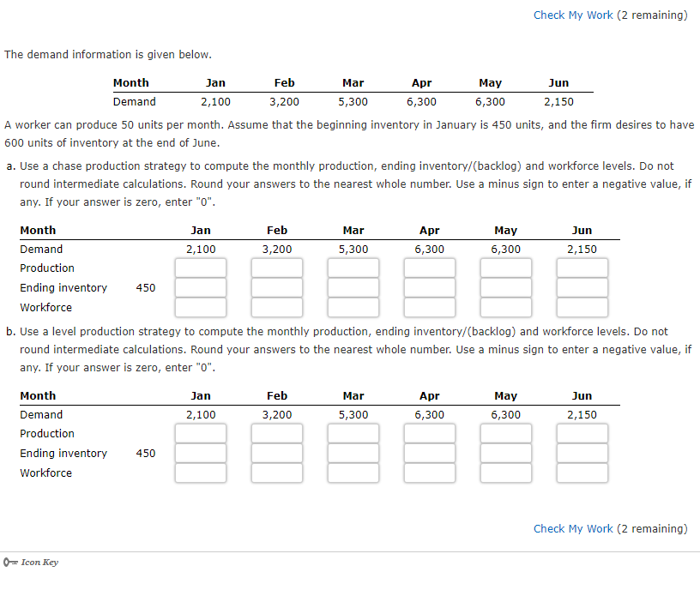
Task: Click the key icon beside Icon Key
Action: pos(9,562)
